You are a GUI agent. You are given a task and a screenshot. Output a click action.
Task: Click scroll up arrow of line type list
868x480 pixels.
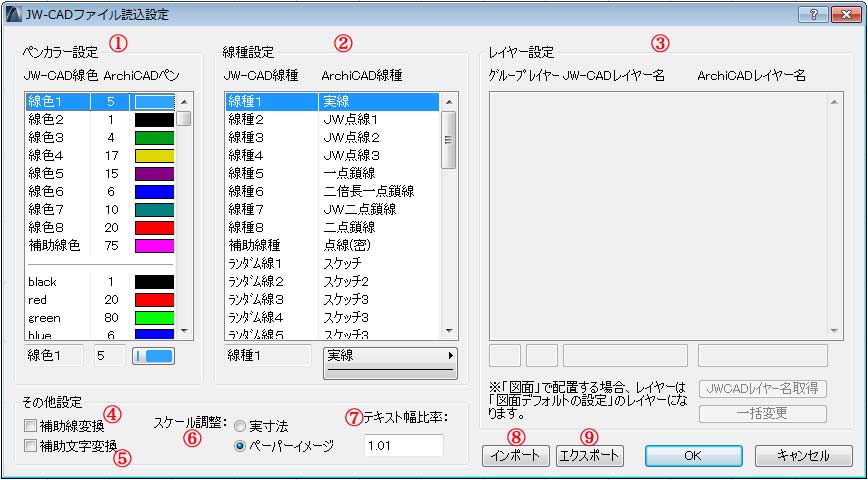(449, 102)
